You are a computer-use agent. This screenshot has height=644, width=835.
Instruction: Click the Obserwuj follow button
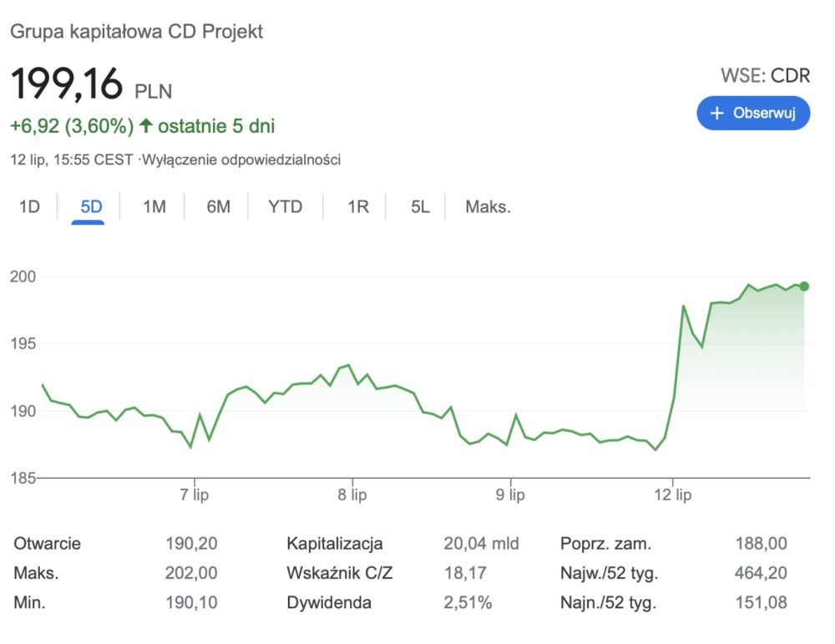click(x=753, y=113)
